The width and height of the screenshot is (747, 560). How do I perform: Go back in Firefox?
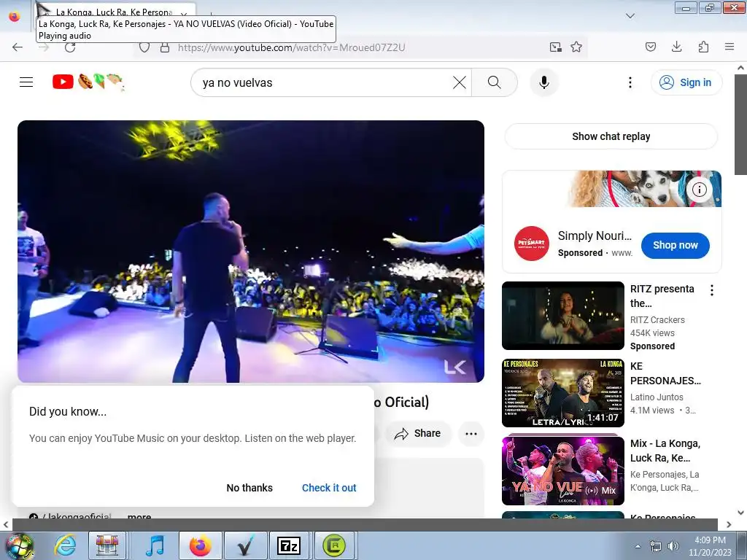coord(18,47)
